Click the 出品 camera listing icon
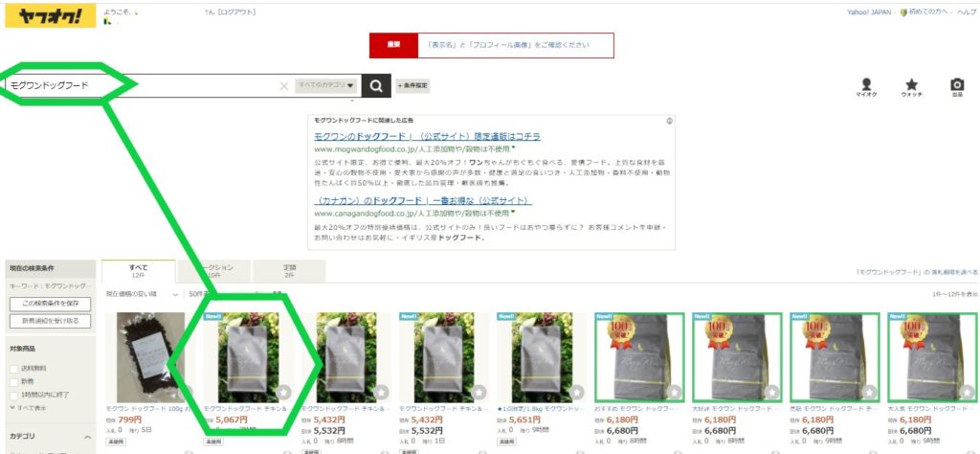The image size is (980, 454). click(x=957, y=87)
